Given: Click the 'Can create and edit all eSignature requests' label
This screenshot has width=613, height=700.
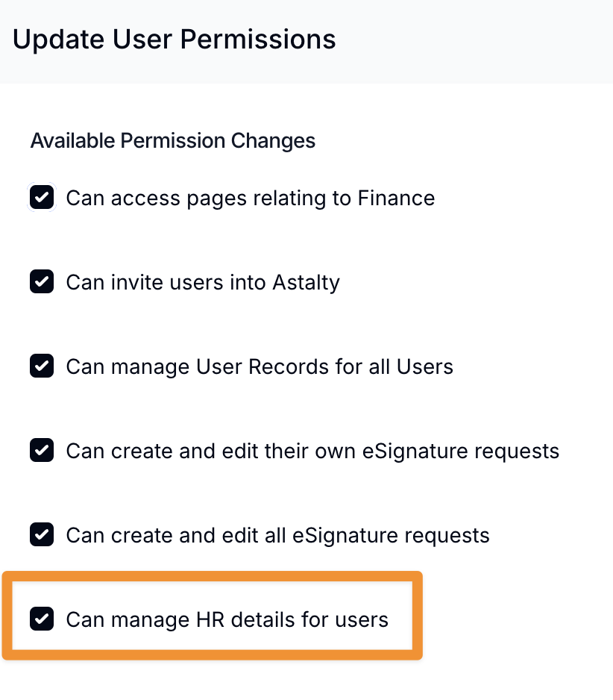Looking at the screenshot, I should click(x=277, y=535).
